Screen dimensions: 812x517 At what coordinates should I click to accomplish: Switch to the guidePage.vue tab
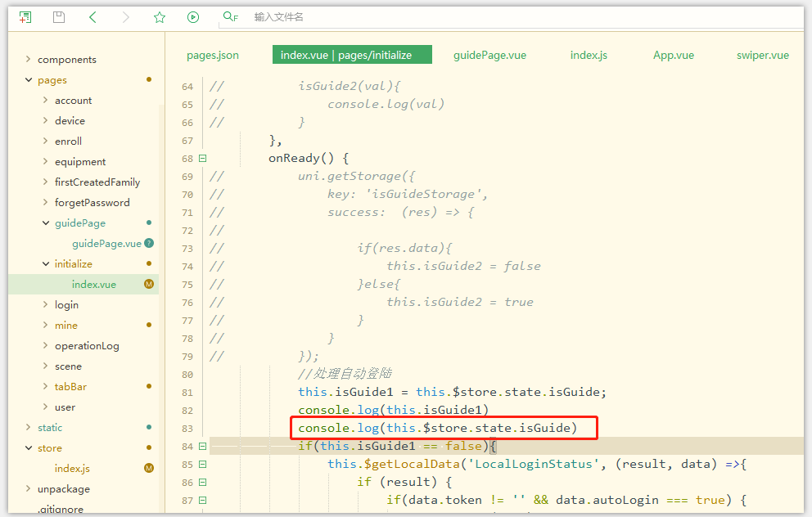click(x=489, y=55)
